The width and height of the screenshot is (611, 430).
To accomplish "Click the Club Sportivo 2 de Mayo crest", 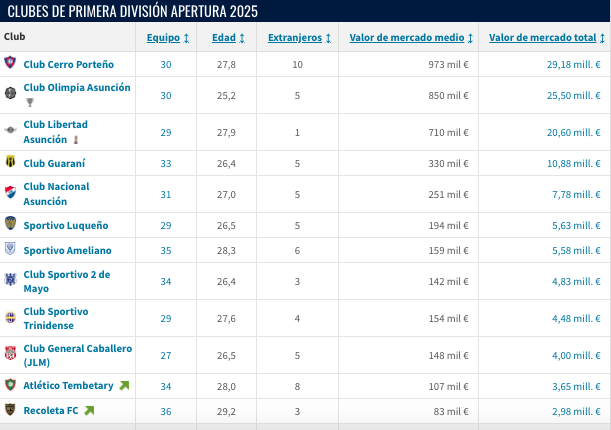I will click(10, 279).
